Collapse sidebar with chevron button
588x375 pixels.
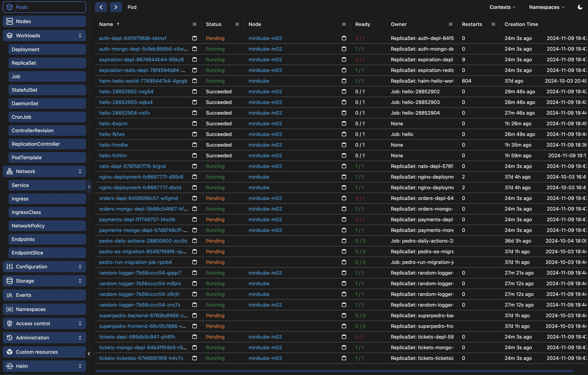click(89, 353)
